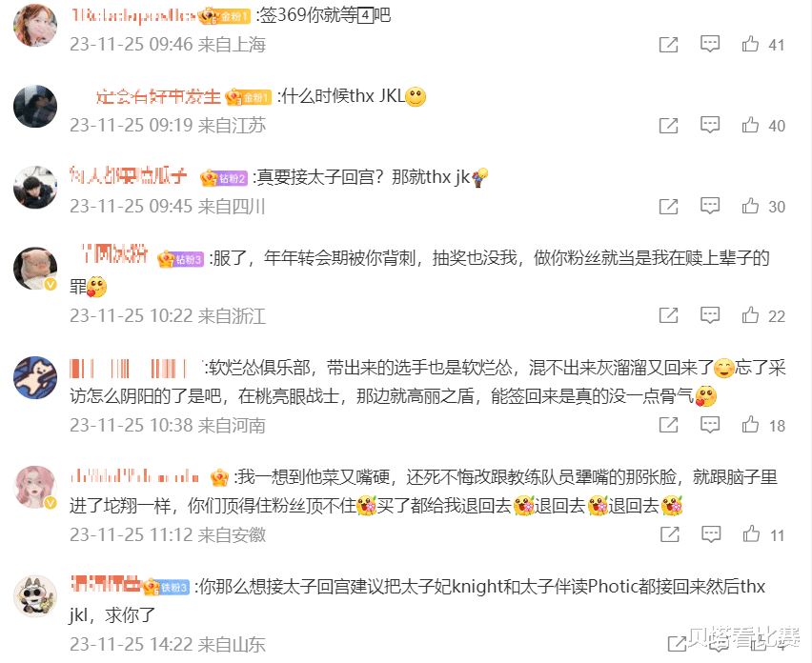Reply to the 软烂怂俱乐部 comment

click(x=710, y=425)
